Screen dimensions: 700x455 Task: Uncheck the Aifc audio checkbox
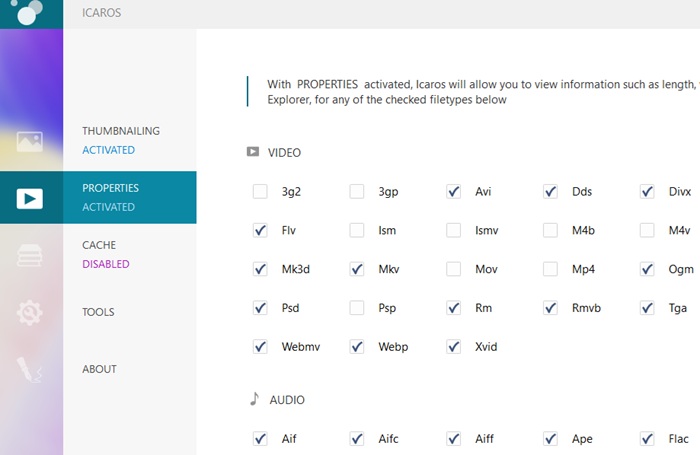click(357, 439)
